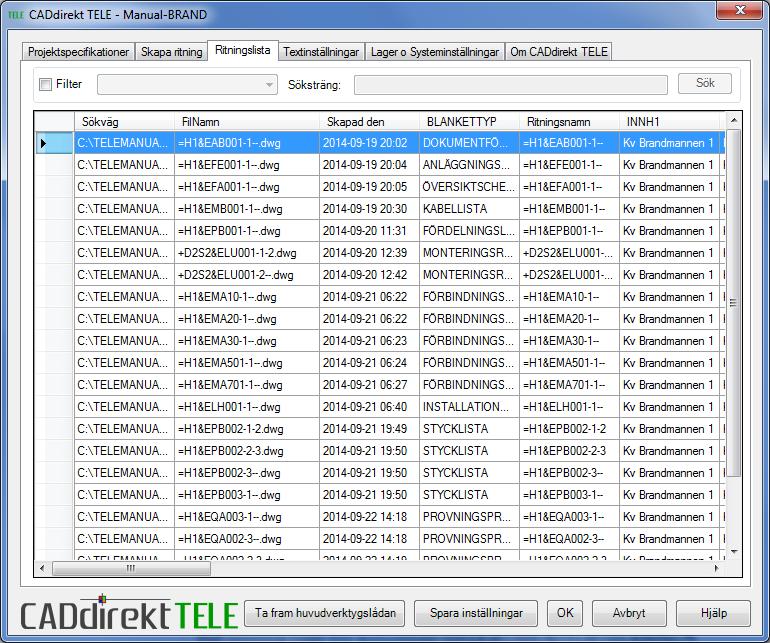Viewport: 770px width, 643px height.
Task: Select file =H1&EMB001-1--.dwg cell
Action: click(247, 209)
